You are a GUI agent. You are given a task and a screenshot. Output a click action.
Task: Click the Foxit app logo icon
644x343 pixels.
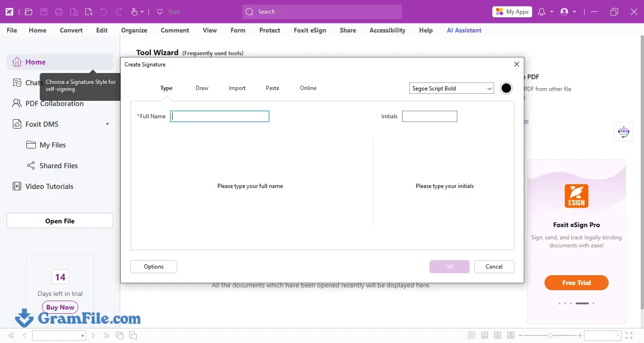pyautogui.click(x=9, y=12)
